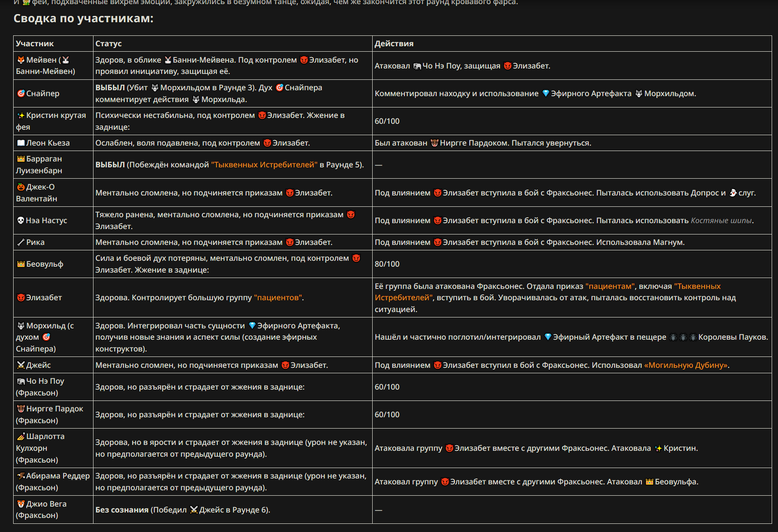Click the wolf emoji beside Морхильд (с духом
Screen dimensions: 778x532
click(21, 326)
